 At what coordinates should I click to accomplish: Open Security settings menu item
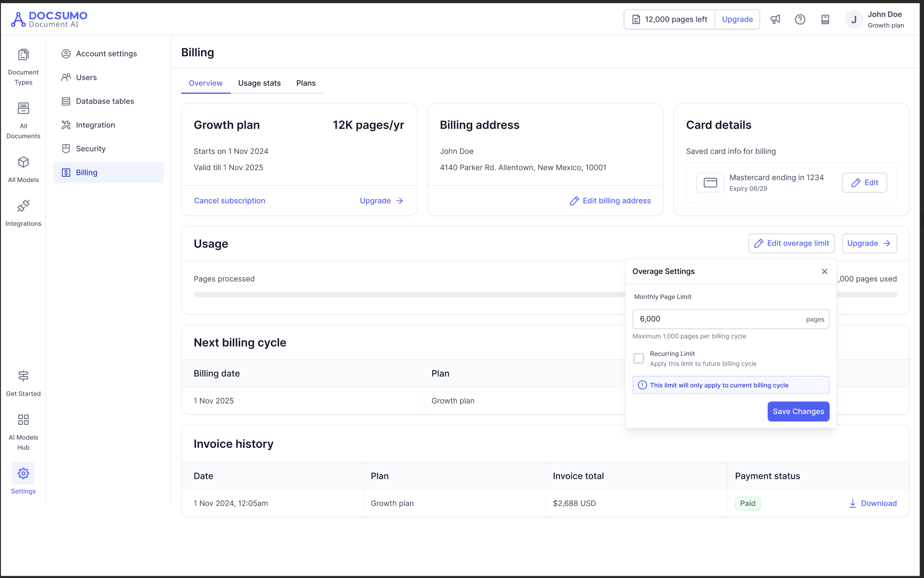point(90,149)
